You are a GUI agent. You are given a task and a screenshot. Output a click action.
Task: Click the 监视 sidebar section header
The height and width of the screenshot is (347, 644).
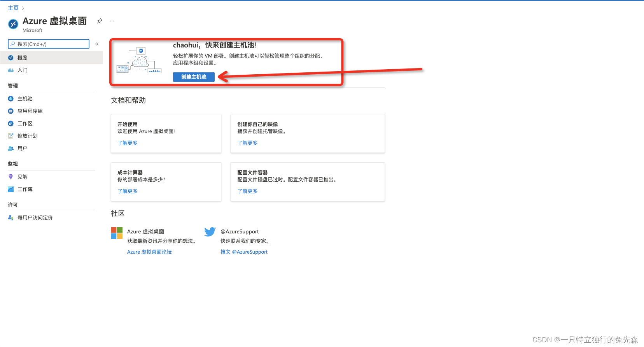[13, 164]
